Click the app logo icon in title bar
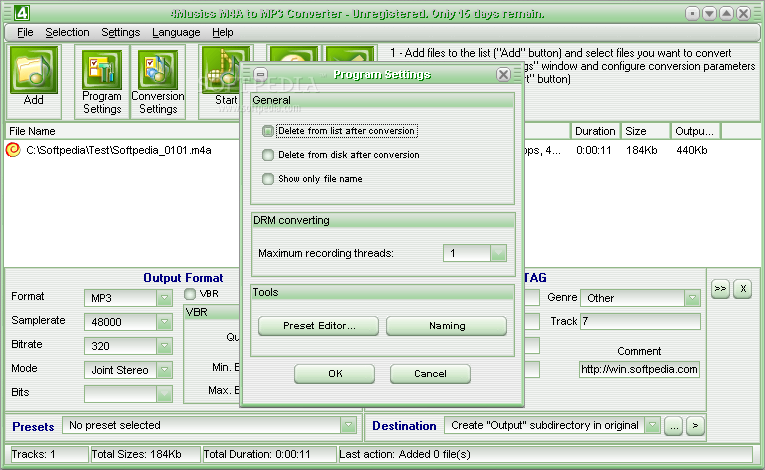The image size is (765, 470). [x=21, y=13]
